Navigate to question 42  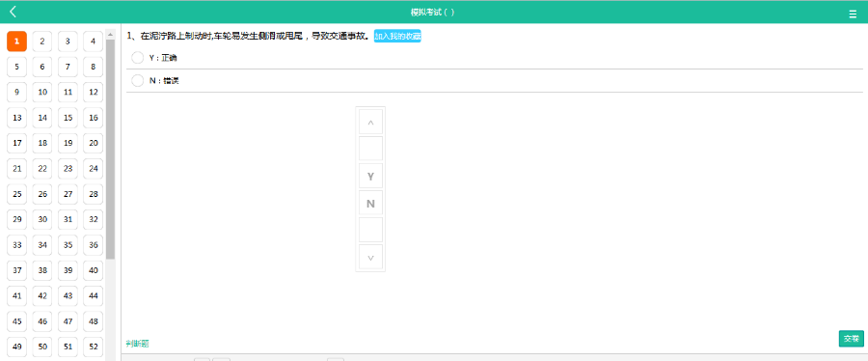[x=42, y=296]
